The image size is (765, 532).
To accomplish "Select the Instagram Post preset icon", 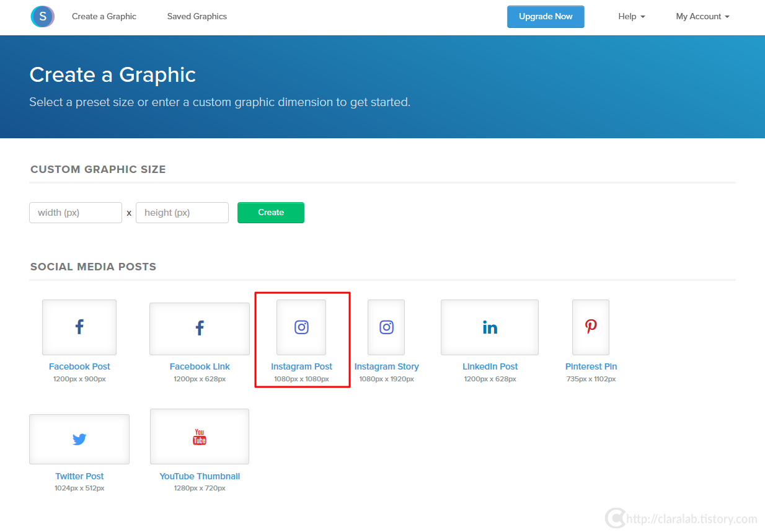I will click(301, 327).
